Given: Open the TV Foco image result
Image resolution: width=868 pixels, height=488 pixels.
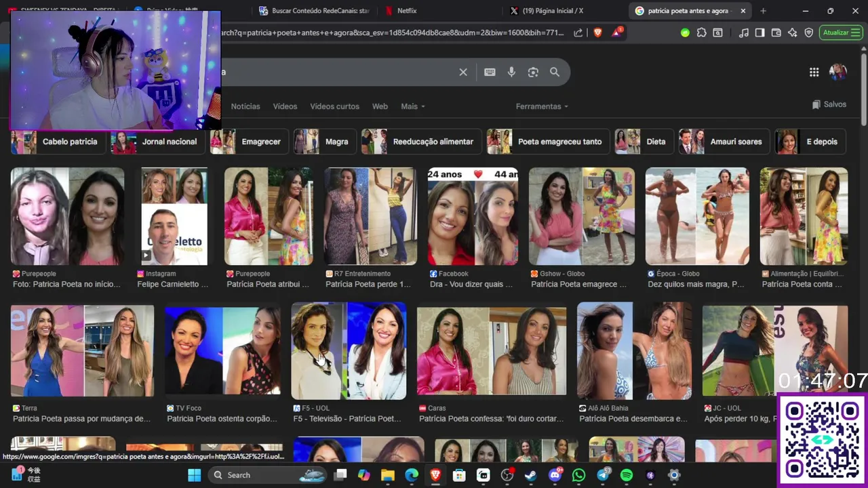Looking at the screenshot, I should (222, 350).
